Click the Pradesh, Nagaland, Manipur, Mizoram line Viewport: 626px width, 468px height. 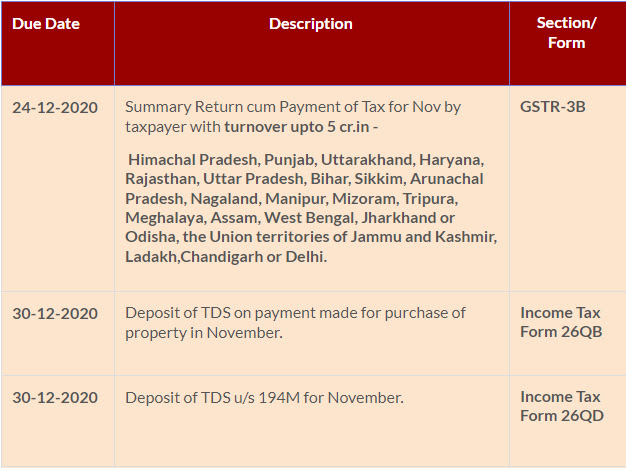[x=291, y=198]
